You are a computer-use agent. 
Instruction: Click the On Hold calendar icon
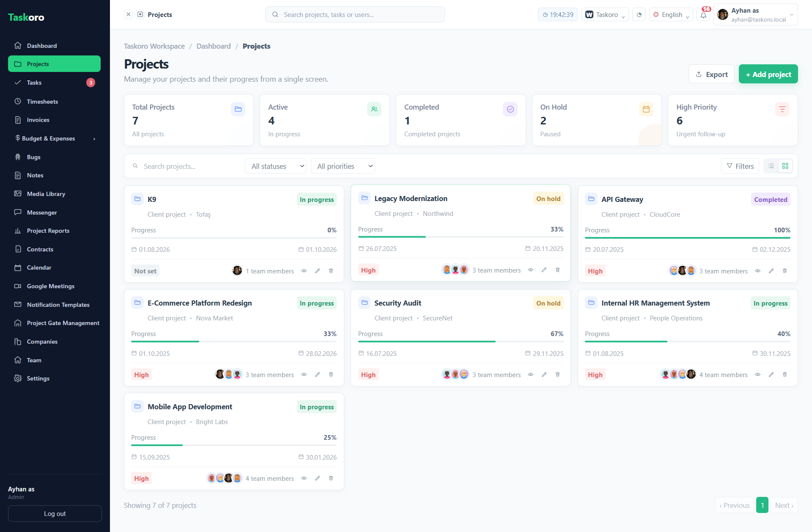(x=646, y=109)
